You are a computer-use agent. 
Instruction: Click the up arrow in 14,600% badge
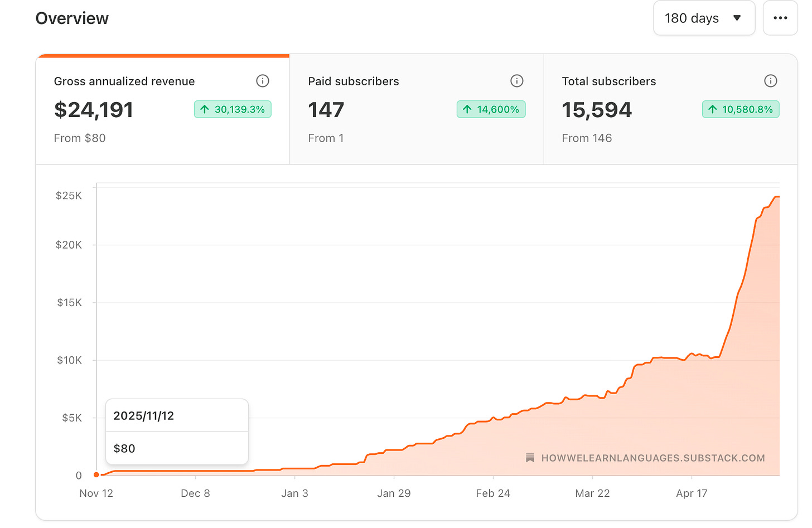point(467,109)
